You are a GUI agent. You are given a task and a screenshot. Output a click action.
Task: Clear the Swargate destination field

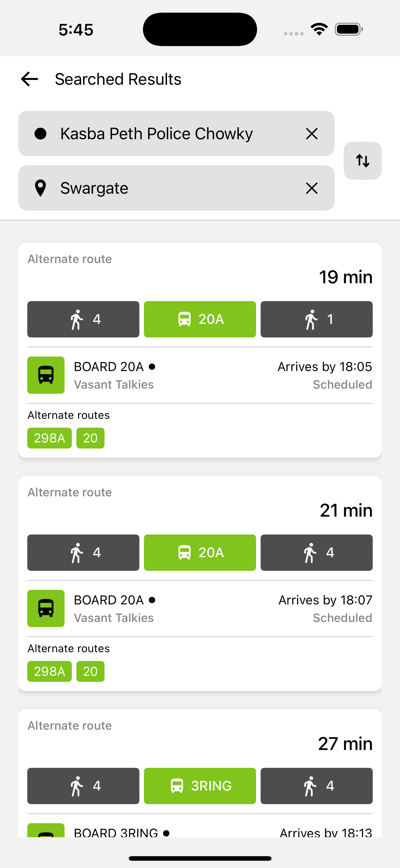coord(312,188)
